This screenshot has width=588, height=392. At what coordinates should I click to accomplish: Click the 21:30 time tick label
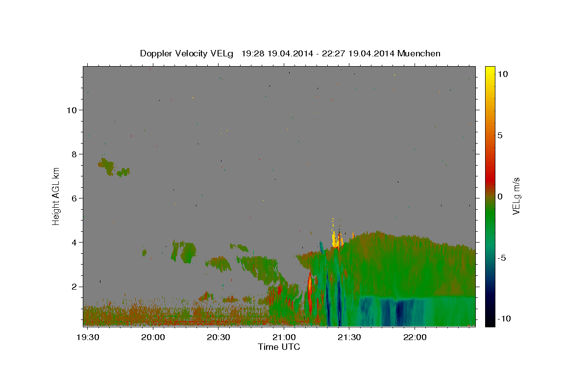[349, 337]
